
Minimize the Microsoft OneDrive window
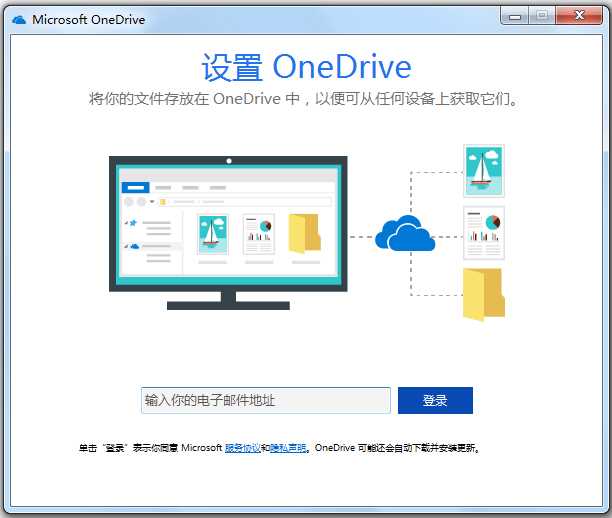point(514,16)
